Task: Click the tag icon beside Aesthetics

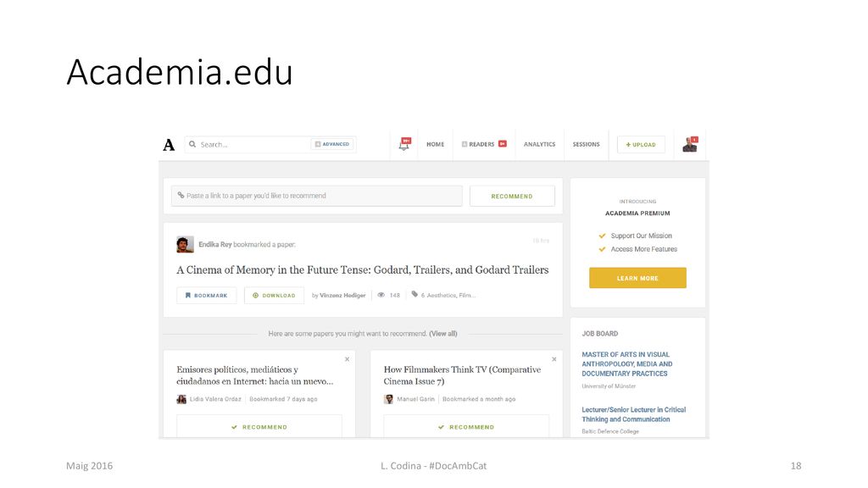Action: point(415,294)
